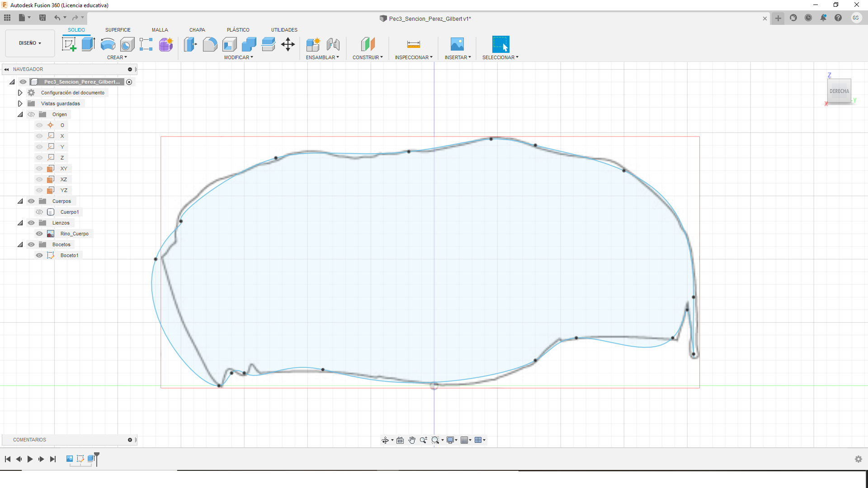Viewport: 868px width, 488px height.
Task: Collapse the Bocetos folder
Action: (x=20, y=244)
